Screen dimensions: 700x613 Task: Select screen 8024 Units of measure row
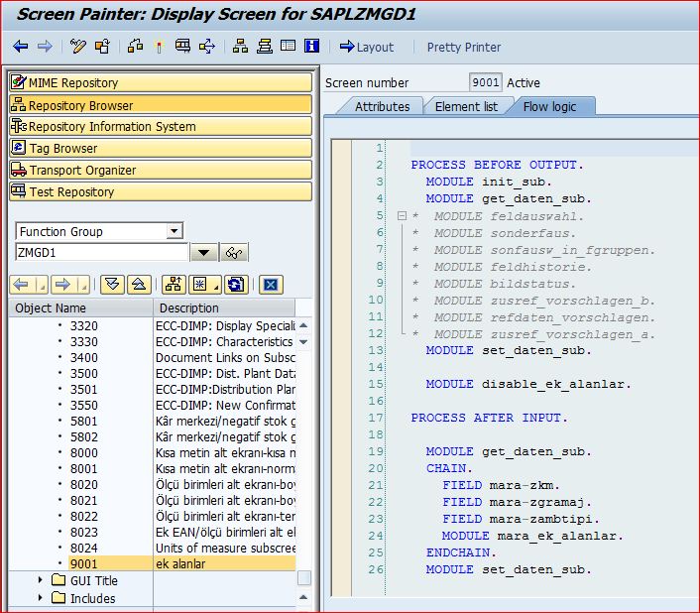click(152, 548)
